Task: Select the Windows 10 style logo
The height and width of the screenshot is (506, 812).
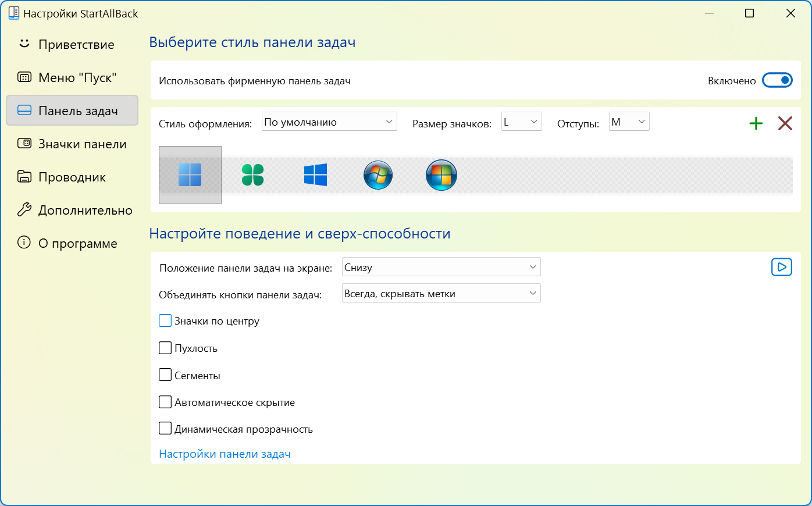Action: 315,174
